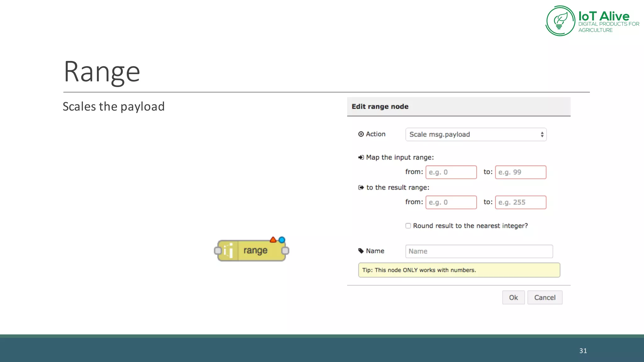Click the Action dropdown arrows
The width and height of the screenshot is (644, 362).
coord(542,134)
